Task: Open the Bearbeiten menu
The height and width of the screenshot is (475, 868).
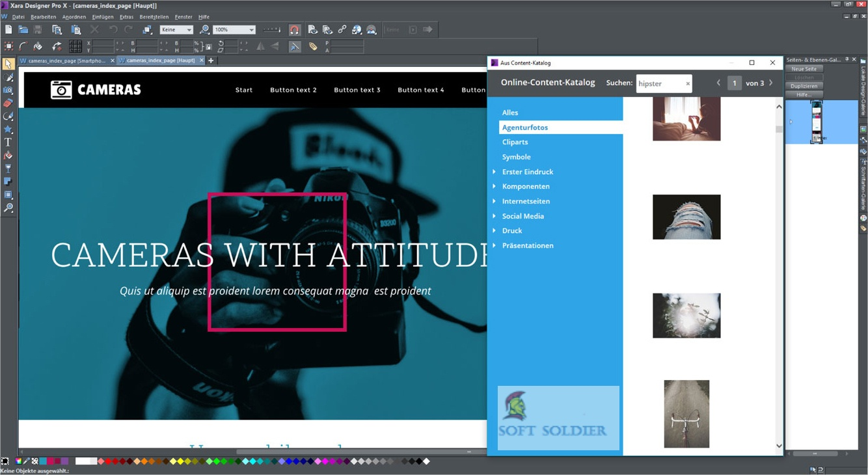Action: [x=43, y=17]
